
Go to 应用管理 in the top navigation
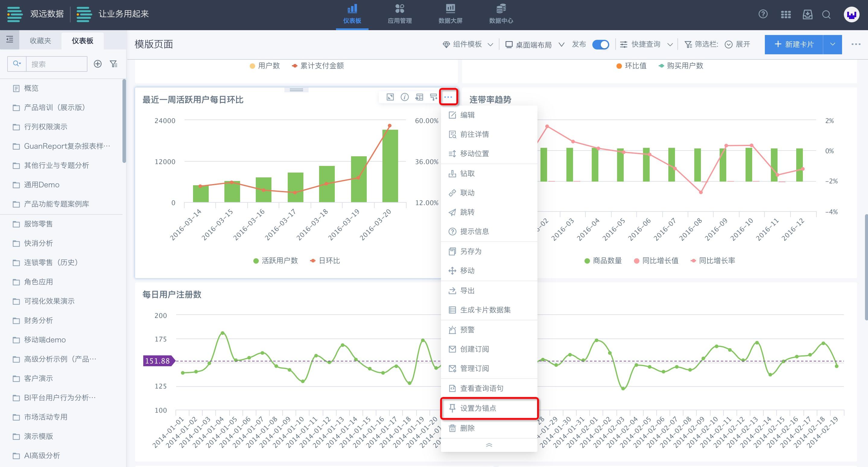400,15
